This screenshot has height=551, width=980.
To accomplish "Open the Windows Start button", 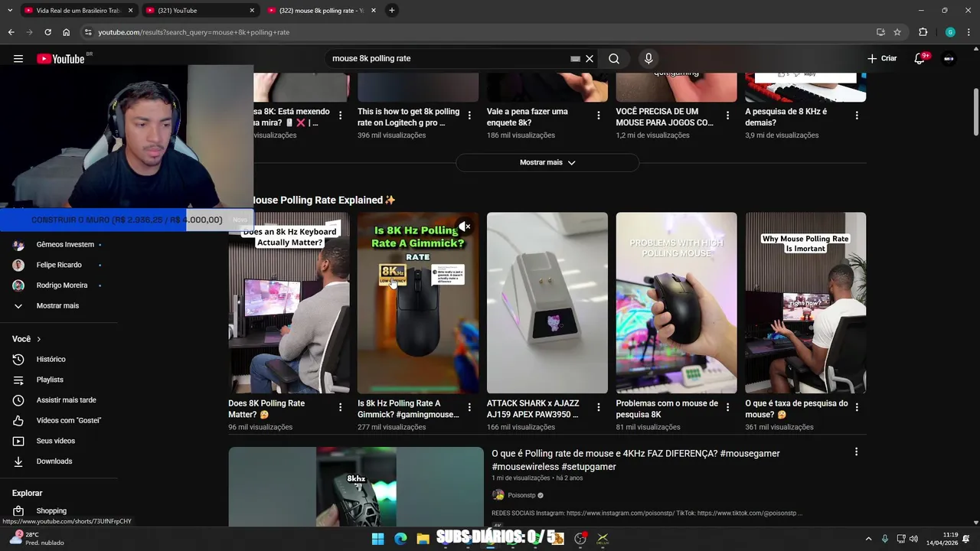I will [377, 539].
